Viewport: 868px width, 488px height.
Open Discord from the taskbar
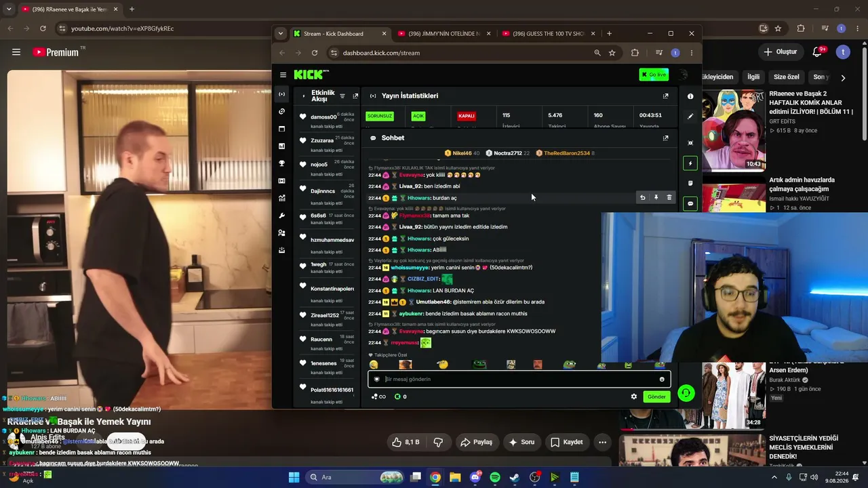[x=475, y=477]
